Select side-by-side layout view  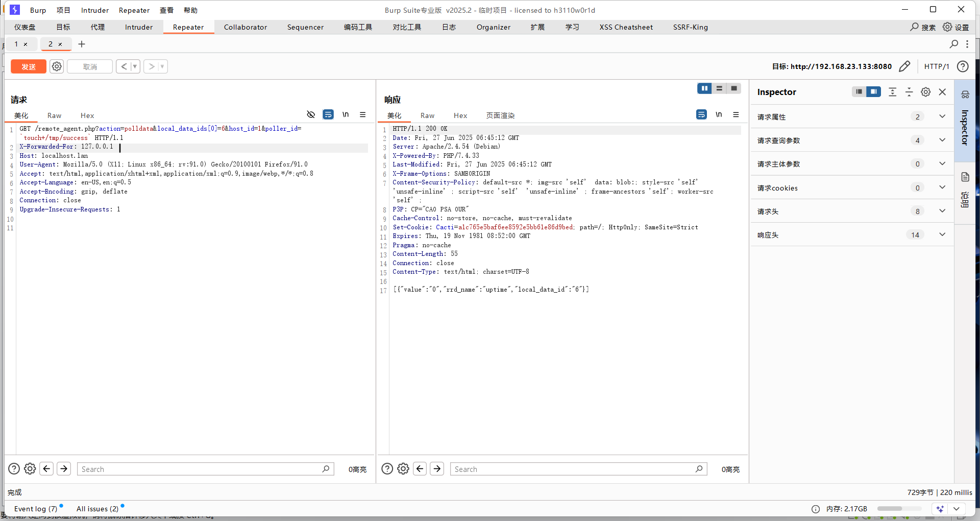(704, 88)
